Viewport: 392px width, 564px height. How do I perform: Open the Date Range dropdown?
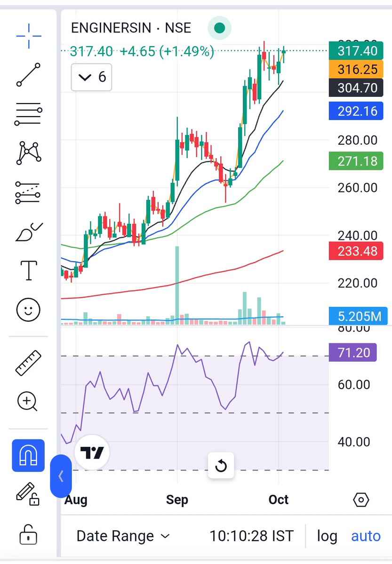pos(123,536)
